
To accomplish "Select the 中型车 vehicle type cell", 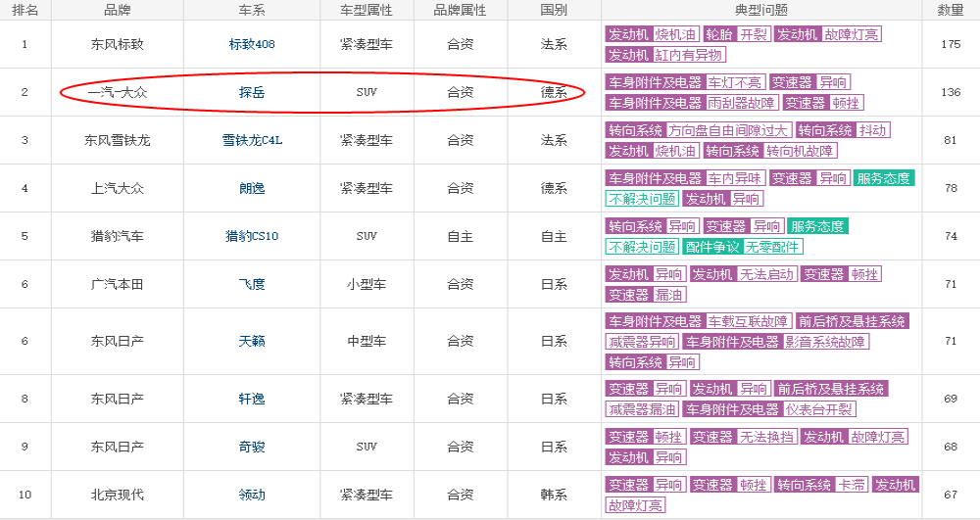I will [x=367, y=342].
